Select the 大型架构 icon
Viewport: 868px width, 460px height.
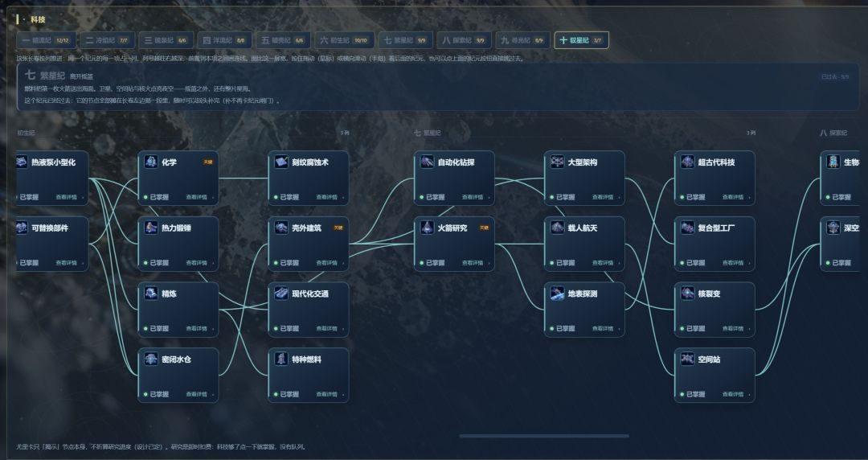[558, 162]
